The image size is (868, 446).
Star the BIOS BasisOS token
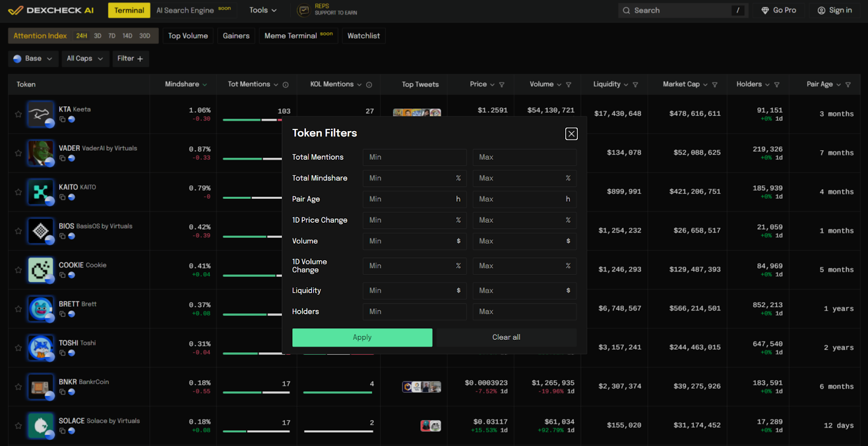click(x=18, y=231)
